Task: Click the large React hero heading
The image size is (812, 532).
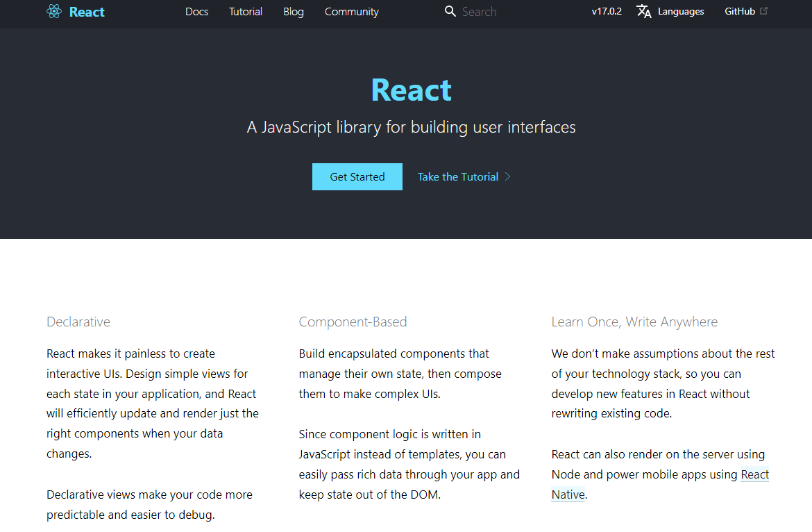Action: 411,89
